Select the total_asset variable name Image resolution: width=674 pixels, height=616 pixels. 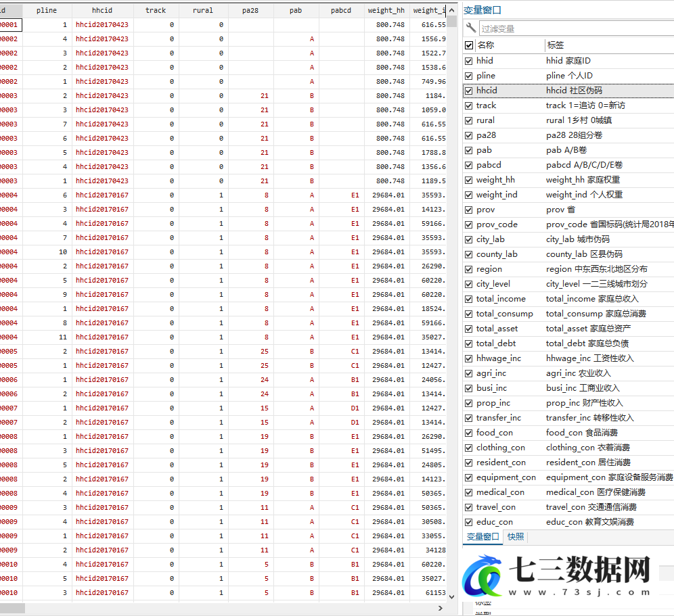(x=497, y=329)
